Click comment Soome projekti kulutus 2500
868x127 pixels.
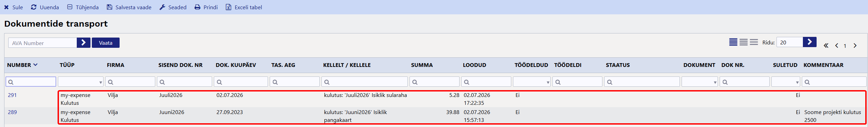(x=833, y=116)
